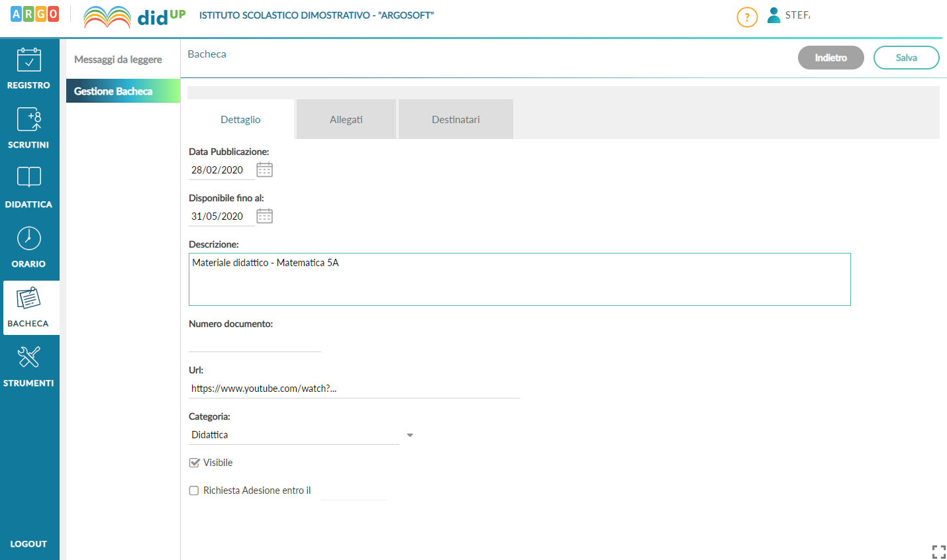Click the Richiesta Adesione date field
Viewport: 947px width, 560px height.
click(x=354, y=491)
